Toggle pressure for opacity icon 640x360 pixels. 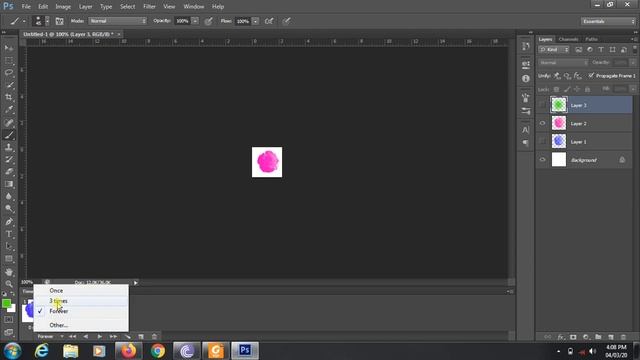(x=209, y=21)
